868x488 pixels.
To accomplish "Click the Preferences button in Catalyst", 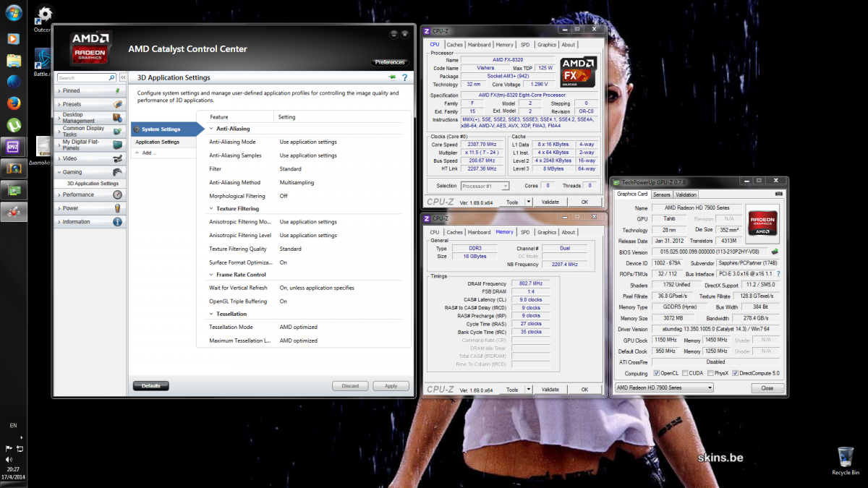I will pyautogui.click(x=390, y=62).
